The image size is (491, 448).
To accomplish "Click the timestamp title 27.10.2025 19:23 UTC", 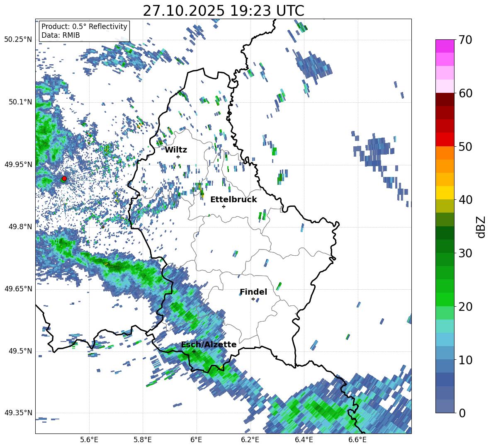I will pyautogui.click(x=224, y=11).
